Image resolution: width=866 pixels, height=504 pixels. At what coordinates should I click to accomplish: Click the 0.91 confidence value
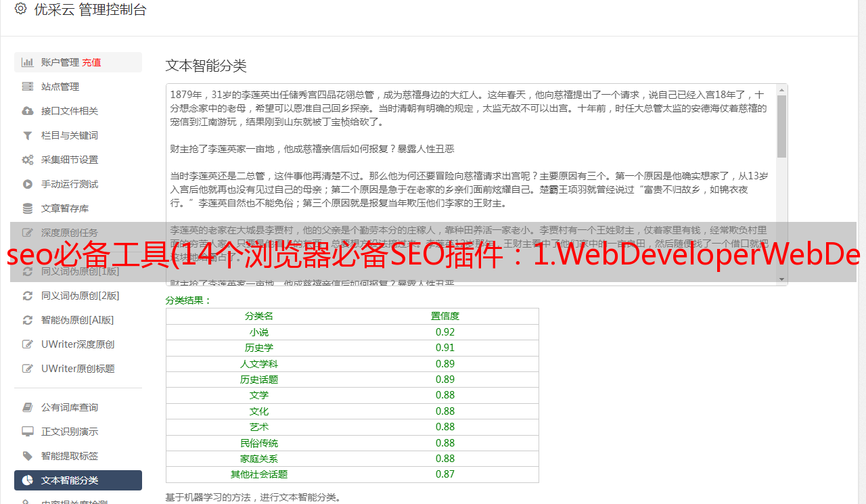445,348
